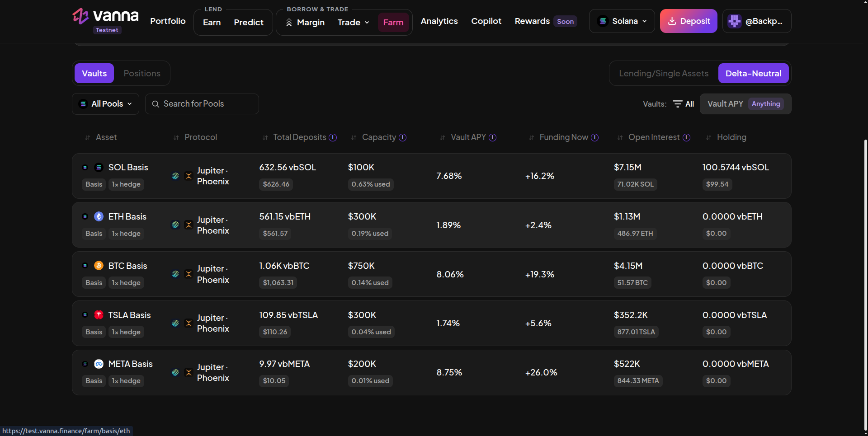Click the info icon beside Capacity

[x=402, y=137]
